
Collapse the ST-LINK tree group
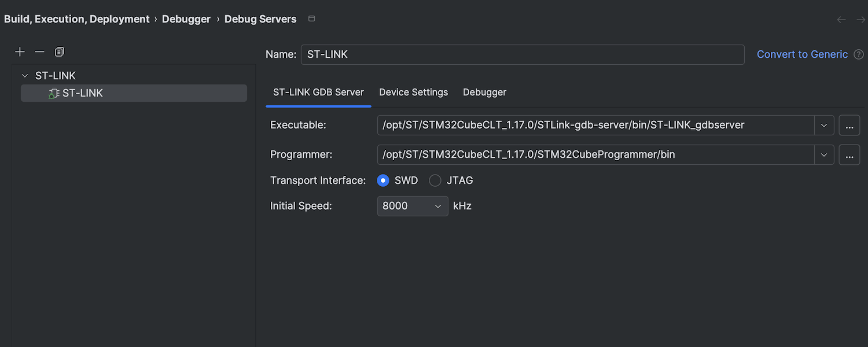(25, 76)
